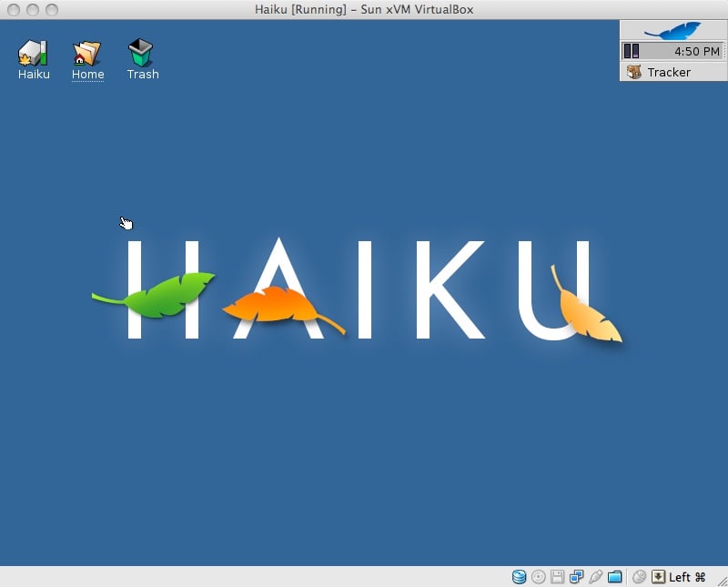728x587 pixels.
Task: Click the 'Trash' icon label text
Action: pos(143,75)
